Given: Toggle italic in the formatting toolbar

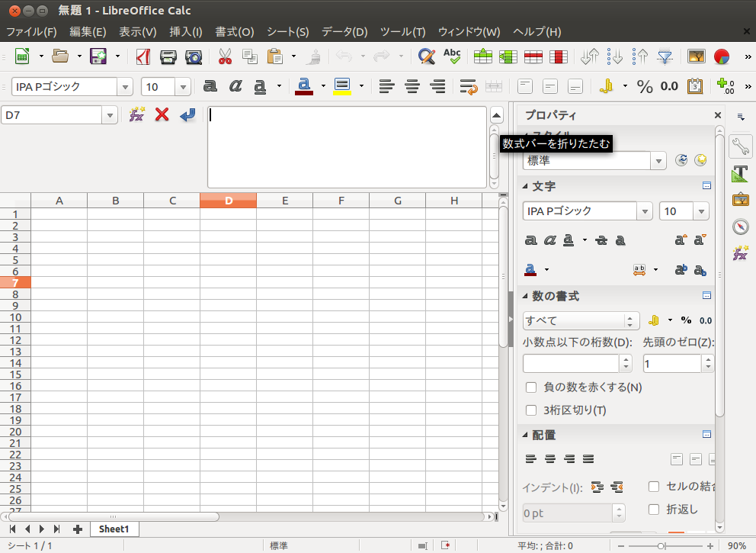Looking at the screenshot, I should [x=235, y=86].
